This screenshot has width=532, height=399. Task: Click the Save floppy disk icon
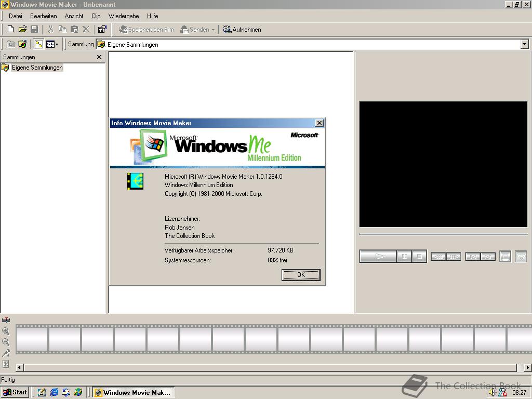point(34,29)
